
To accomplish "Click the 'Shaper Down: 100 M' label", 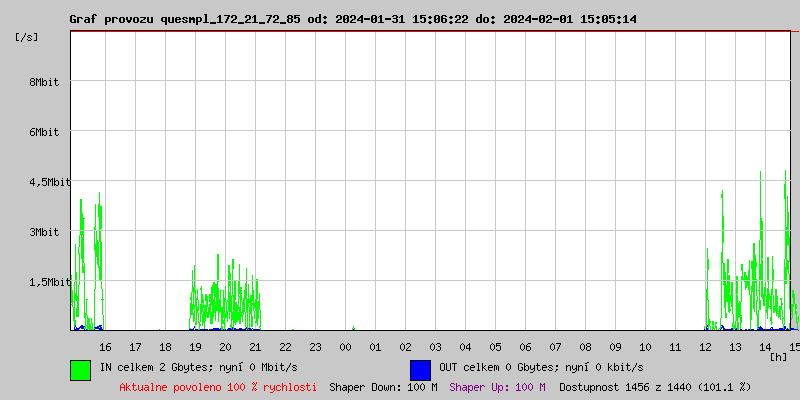I will [383, 386].
